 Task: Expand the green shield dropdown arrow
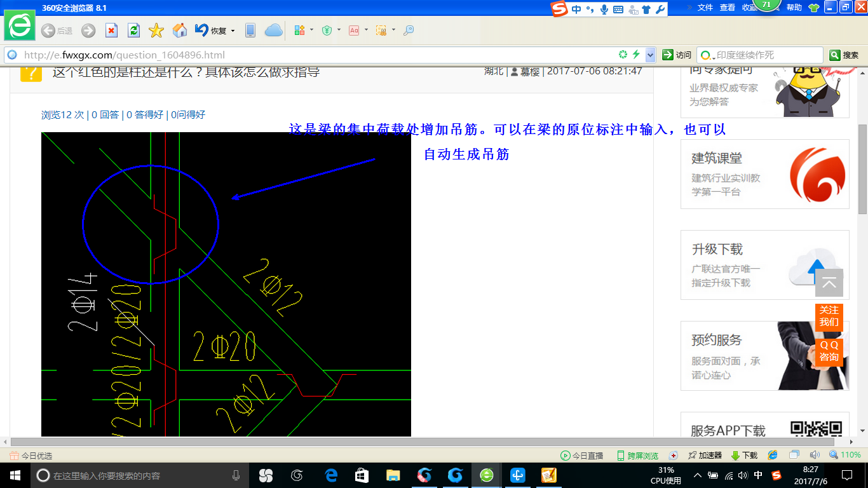(x=339, y=30)
